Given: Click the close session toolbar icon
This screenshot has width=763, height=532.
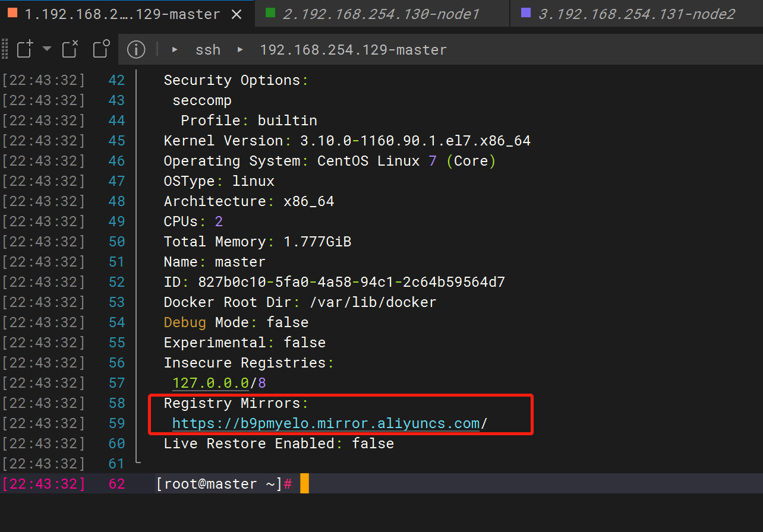Looking at the screenshot, I should (70, 49).
